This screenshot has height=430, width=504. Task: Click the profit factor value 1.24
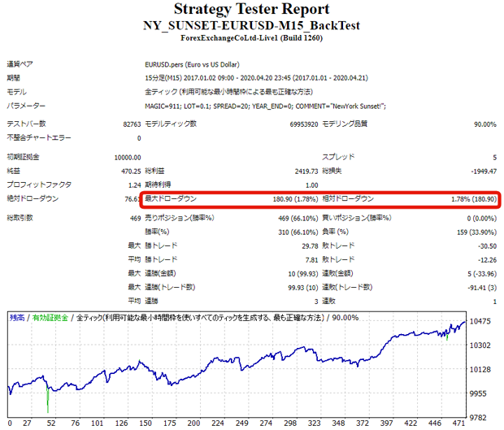(135, 185)
